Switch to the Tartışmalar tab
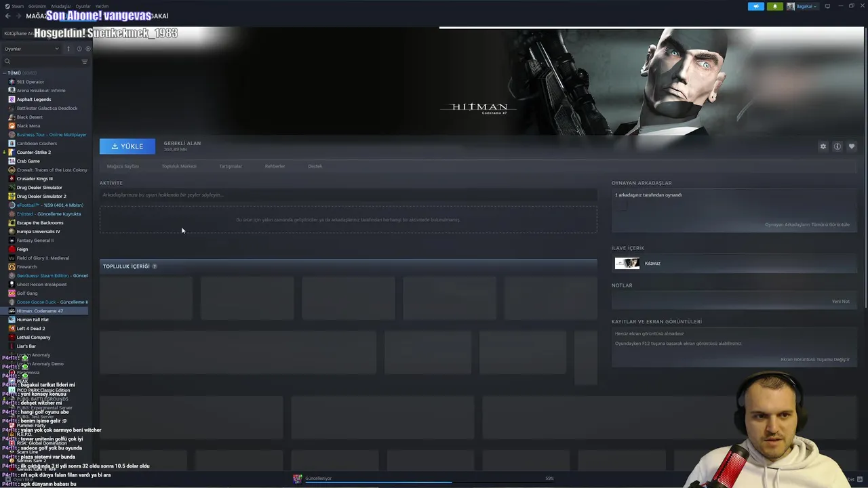Viewport: 868px width, 488px height. pyautogui.click(x=231, y=166)
